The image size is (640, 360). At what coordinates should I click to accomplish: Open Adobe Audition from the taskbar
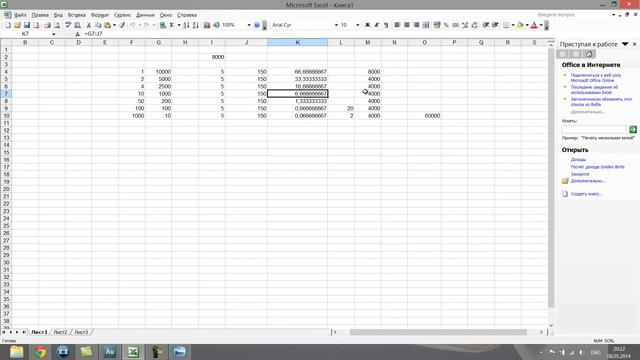click(x=110, y=352)
